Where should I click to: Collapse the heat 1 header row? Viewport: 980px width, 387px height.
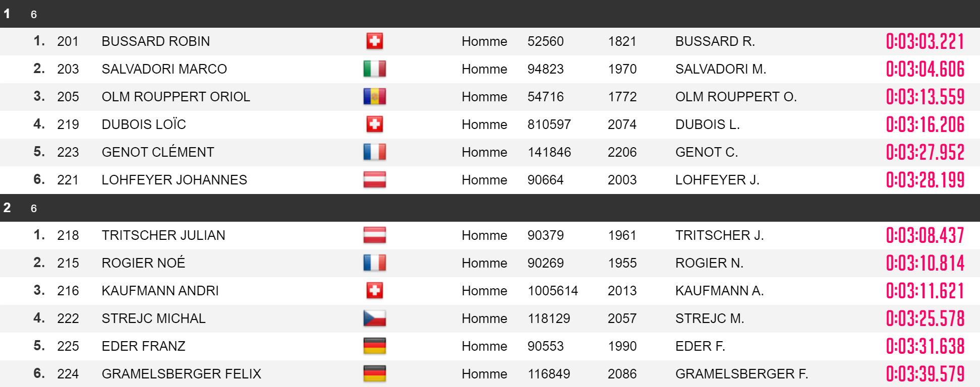[x=490, y=14]
